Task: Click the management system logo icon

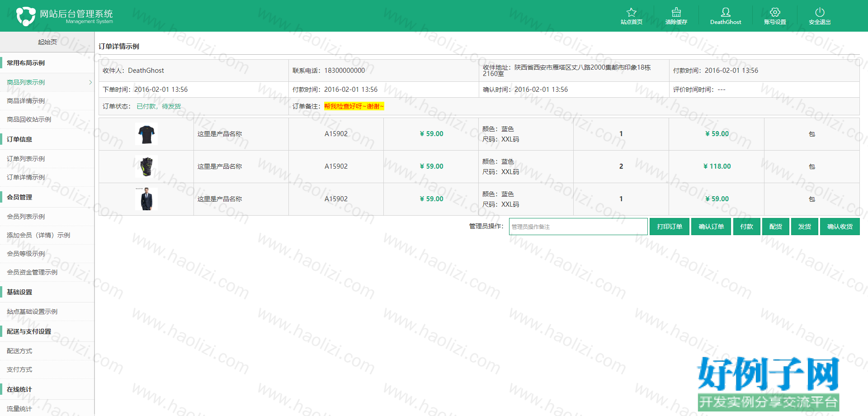Action: tap(26, 16)
